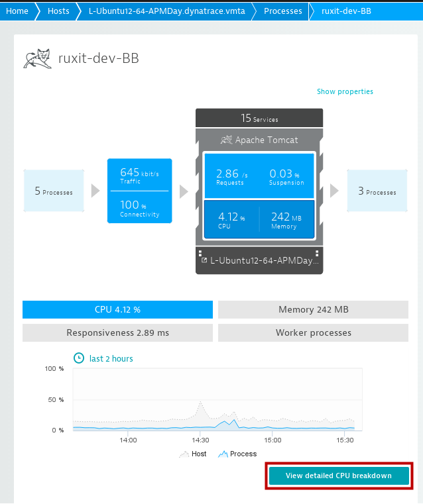Click the 14:30 host CPU peak on chart
The image size is (423, 504).
click(200, 402)
